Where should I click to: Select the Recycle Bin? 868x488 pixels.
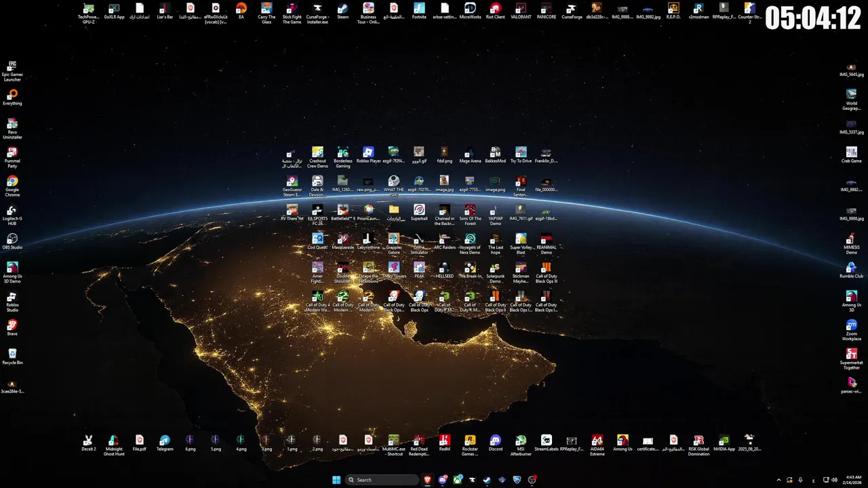[12, 357]
